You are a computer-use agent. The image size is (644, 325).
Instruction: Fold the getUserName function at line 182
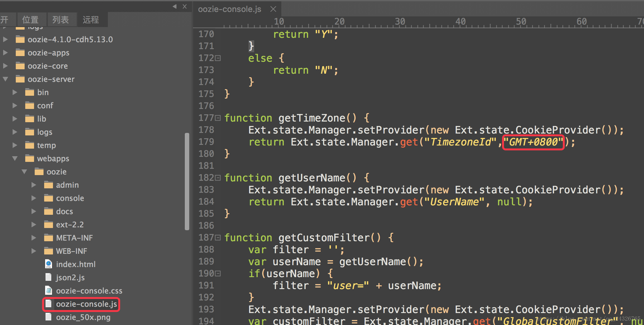[x=218, y=178]
